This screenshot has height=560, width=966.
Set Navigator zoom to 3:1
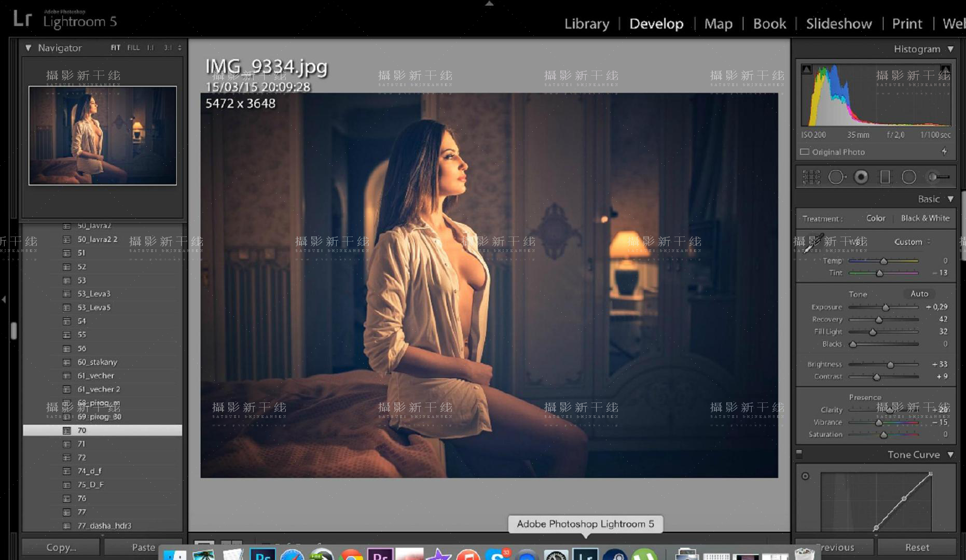(x=168, y=48)
